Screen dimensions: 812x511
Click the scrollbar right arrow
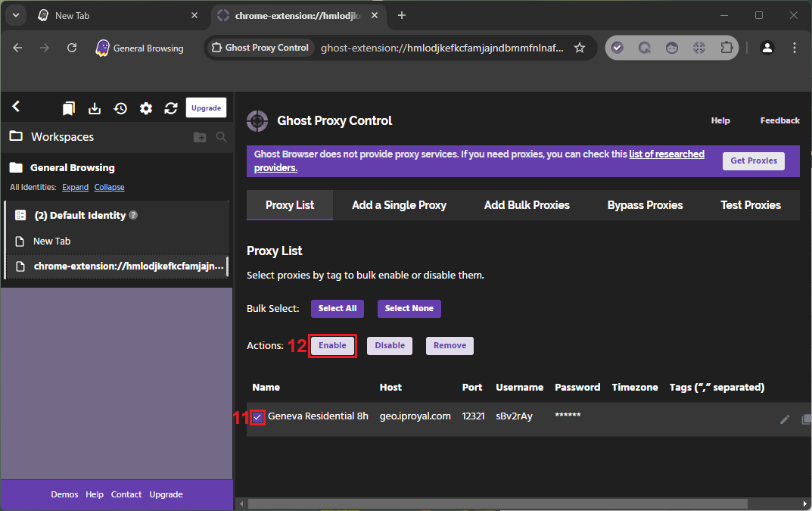pyautogui.click(x=804, y=503)
